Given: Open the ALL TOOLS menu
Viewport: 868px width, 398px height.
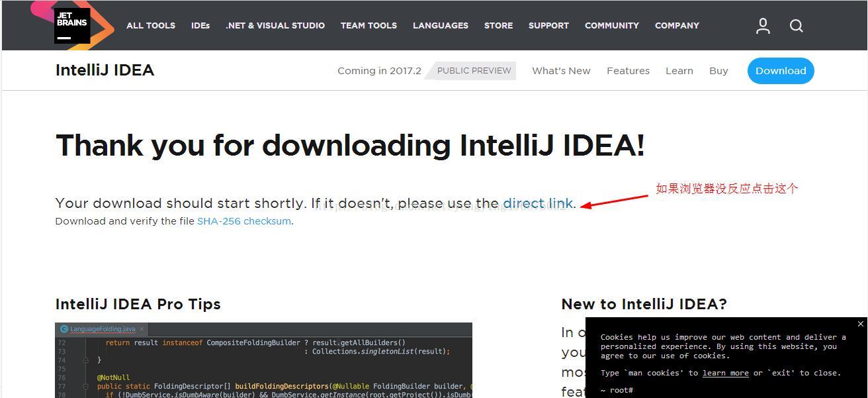Looking at the screenshot, I should (151, 25).
